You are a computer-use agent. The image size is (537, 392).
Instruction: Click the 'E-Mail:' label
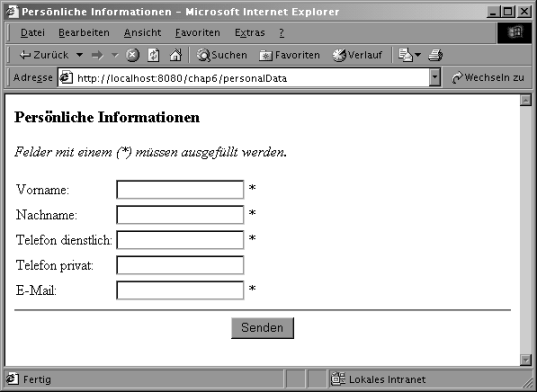36,291
